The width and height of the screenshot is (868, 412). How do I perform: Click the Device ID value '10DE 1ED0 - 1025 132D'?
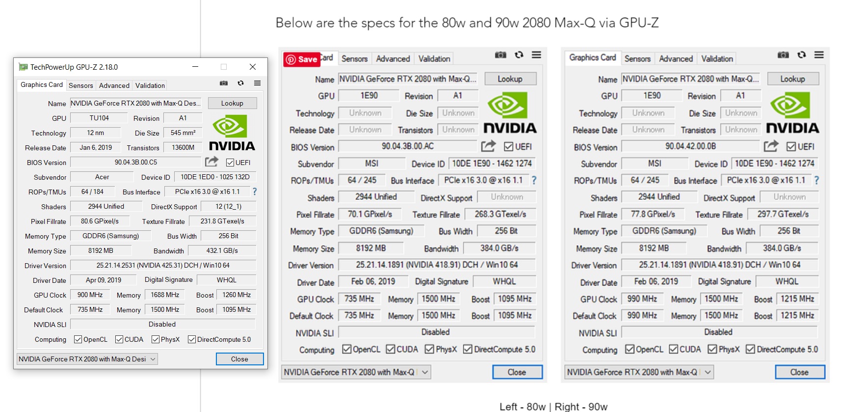215,177
